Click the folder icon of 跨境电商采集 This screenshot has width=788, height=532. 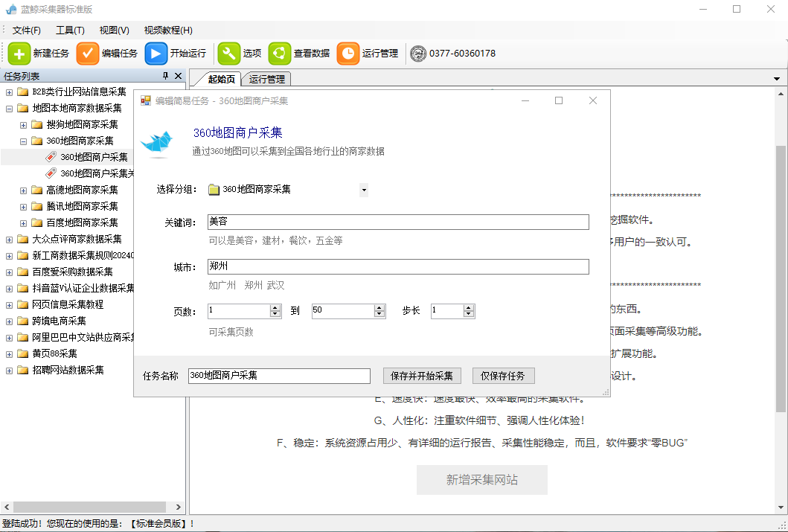tap(22, 321)
